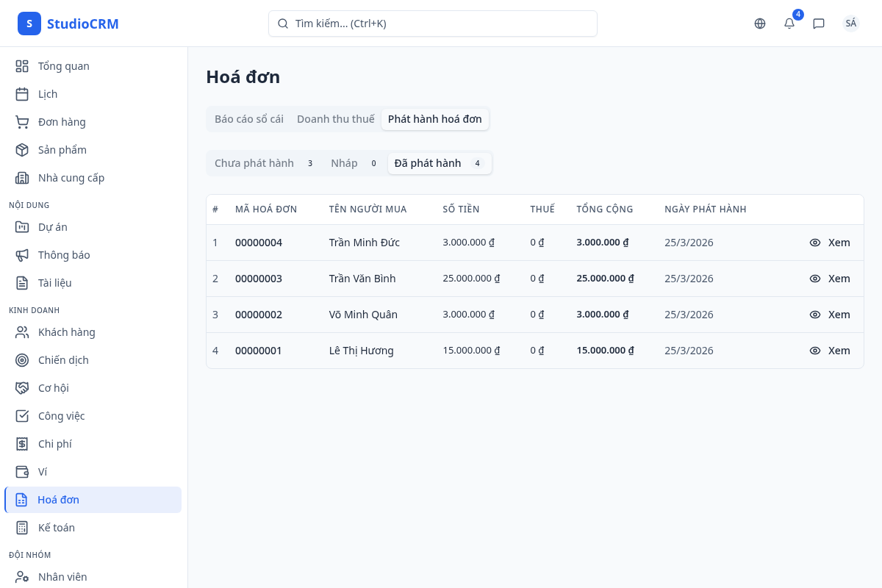882x588 pixels.
Task: Click the StudioCRM logo icon
Action: click(29, 24)
